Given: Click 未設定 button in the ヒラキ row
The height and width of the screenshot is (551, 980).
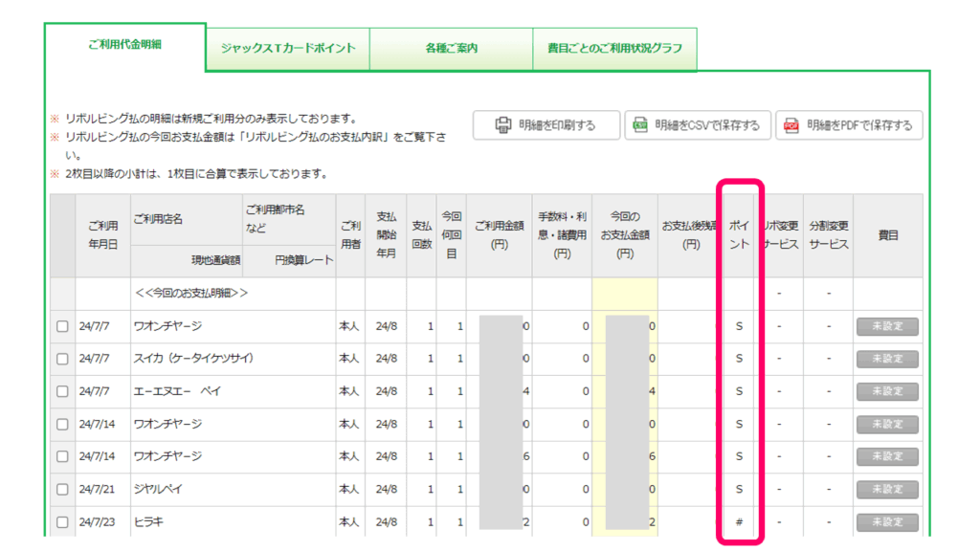Looking at the screenshot, I should [886, 522].
